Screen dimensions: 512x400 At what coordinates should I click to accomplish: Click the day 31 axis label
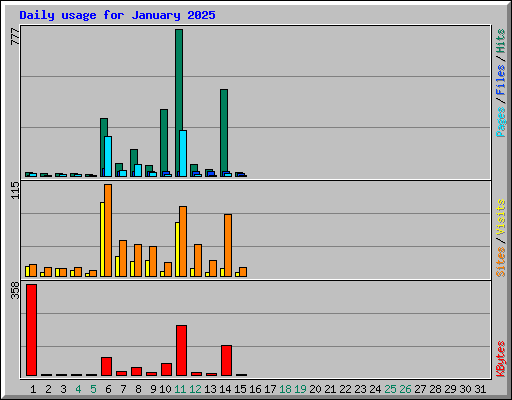click(480, 389)
